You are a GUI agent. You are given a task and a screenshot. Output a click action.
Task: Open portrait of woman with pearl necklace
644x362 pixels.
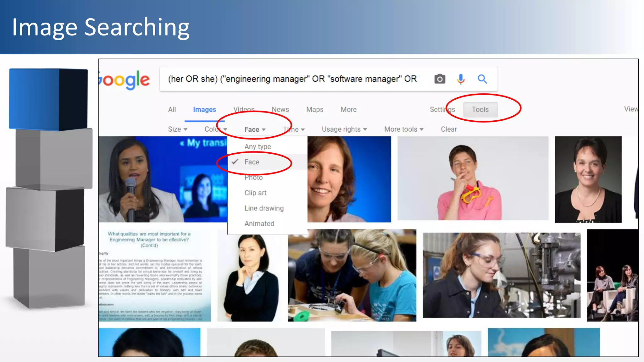pos(588,179)
